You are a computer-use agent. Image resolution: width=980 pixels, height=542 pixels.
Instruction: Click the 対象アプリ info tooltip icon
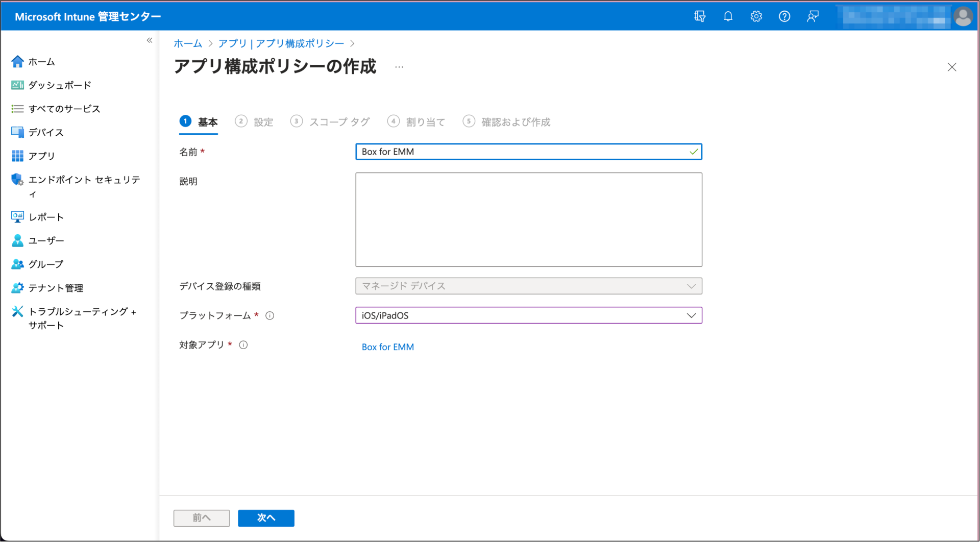pos(243,344)
